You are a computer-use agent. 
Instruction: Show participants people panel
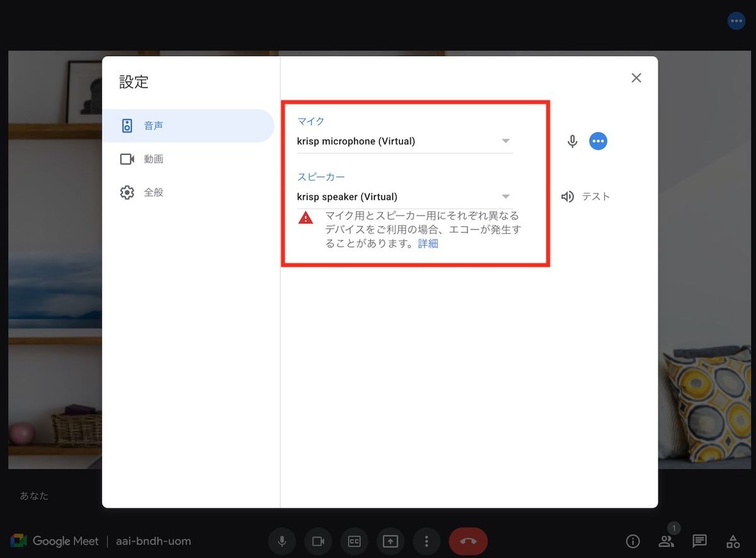pyautogui.click(x=667, y=541)
